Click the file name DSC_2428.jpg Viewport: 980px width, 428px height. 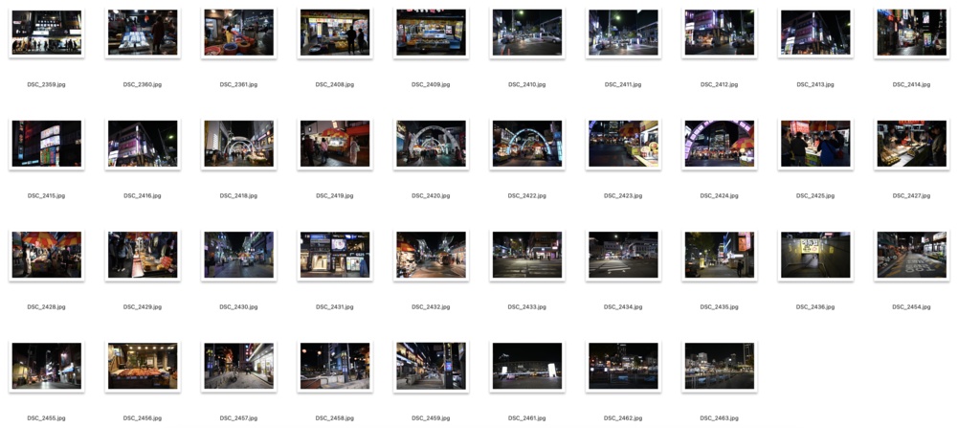pos(46,307)
